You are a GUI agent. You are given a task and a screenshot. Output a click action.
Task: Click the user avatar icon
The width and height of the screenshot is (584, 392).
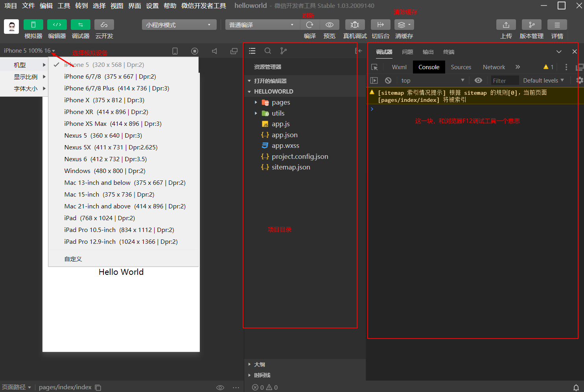(11, 27)
